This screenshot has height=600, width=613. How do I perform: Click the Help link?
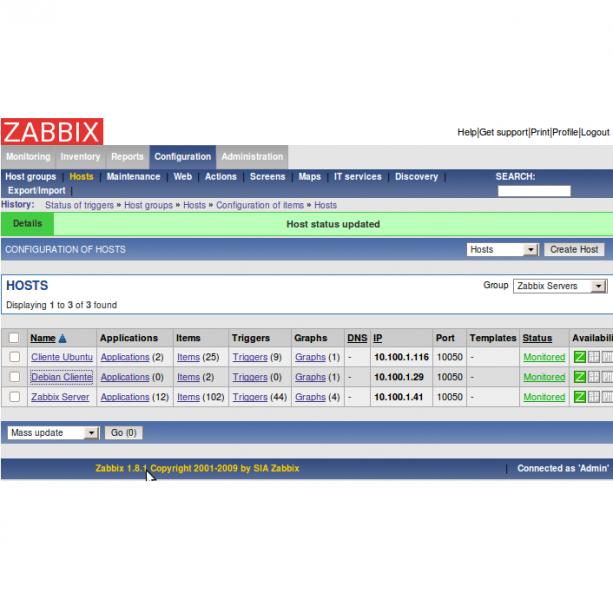pyautogui.click(x=467, y=133)
